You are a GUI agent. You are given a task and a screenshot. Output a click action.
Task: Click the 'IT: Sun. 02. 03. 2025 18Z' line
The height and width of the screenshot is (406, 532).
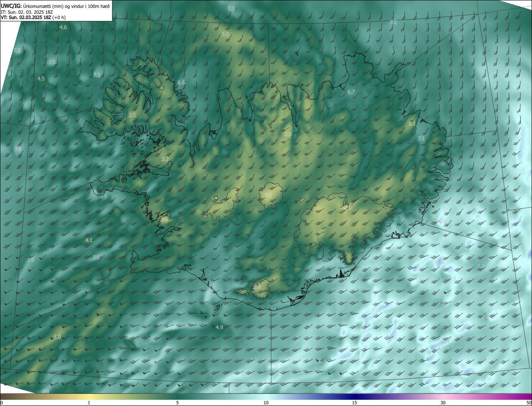coord(27,12)
